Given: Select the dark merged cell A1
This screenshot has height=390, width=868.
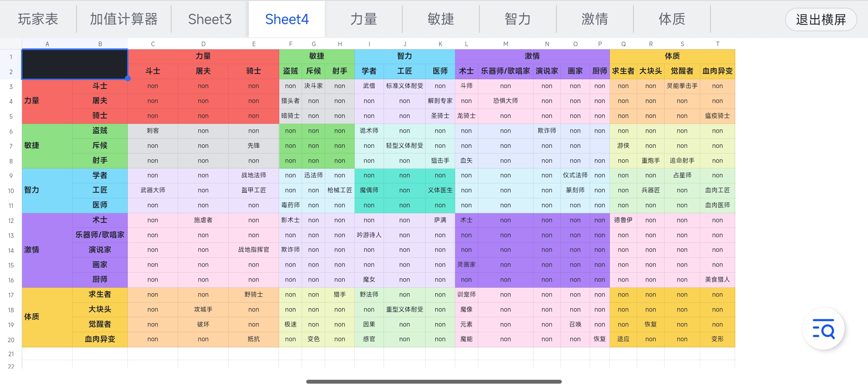Looking at the screenshot, I should [74, 64].
